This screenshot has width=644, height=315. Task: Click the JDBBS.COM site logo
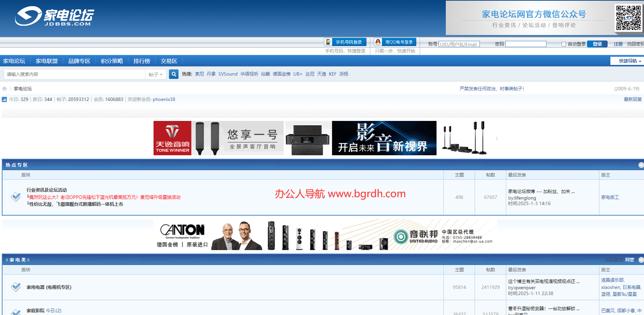(55, 16)
